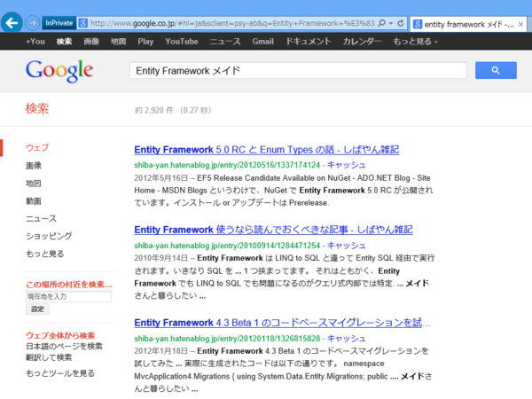Image resolution: width=532 pixels, height=399 pixels.
Task: Select 画像 in left sidebar
Action: click(34, 166)
